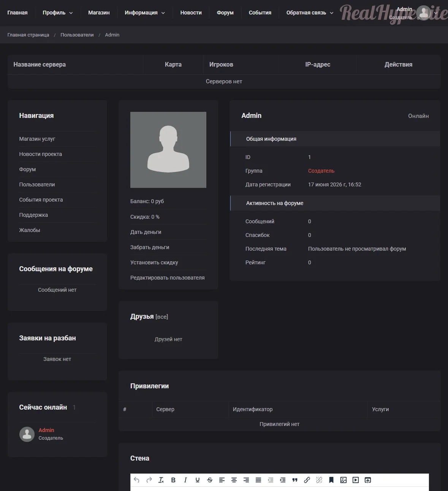Insert a blockquote in the editor
Screen dimensions: 448x491
click(x=295, y=480)
